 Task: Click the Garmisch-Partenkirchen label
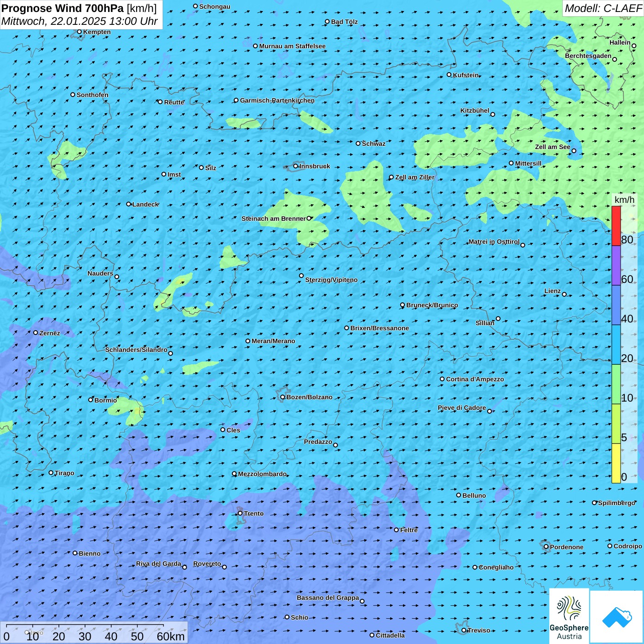click(x=277, y=100)
